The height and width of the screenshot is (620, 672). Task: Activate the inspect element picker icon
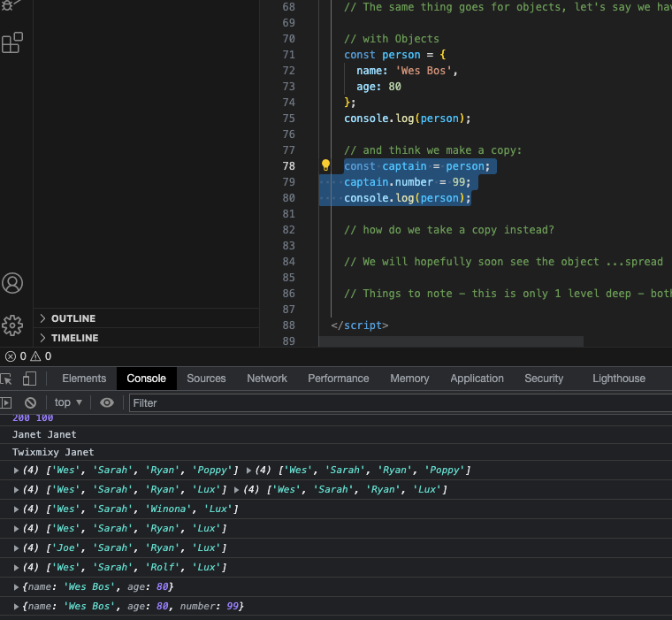(x=6, y=379)
